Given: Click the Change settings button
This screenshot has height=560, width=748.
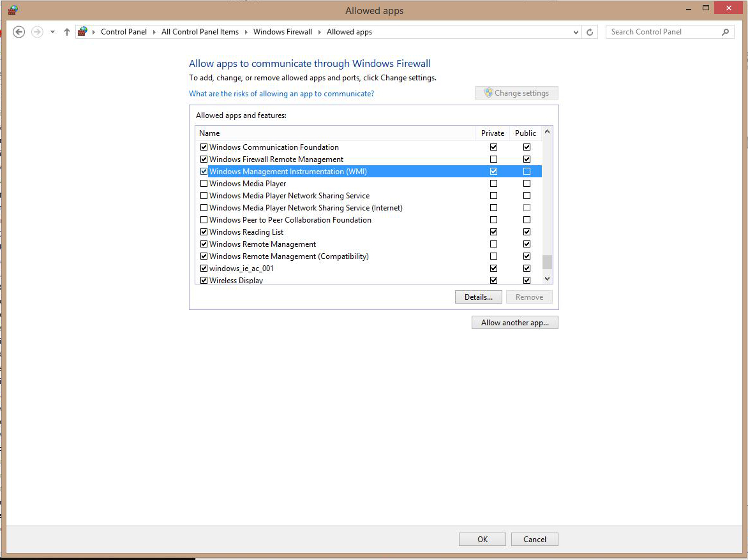Looking at the screenshot, I should [516, 93].
